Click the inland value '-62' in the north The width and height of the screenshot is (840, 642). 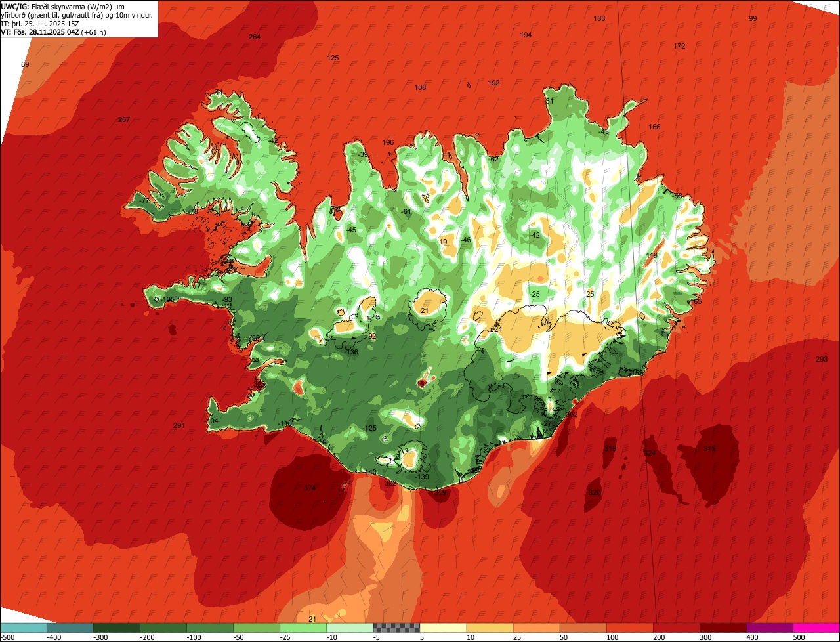pos(493,159)
